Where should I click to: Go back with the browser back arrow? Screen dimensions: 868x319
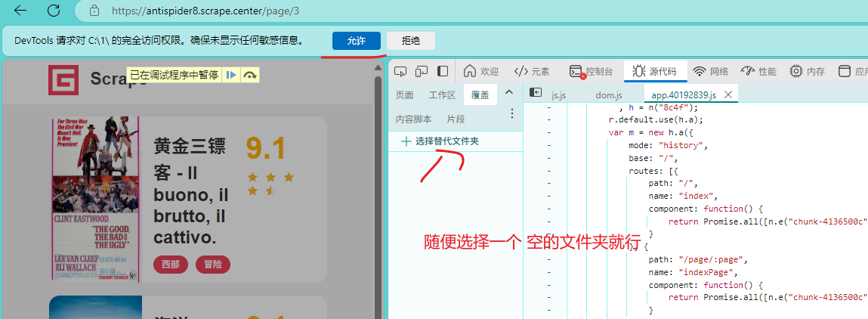pyautogui.click(x=20, y=10)
